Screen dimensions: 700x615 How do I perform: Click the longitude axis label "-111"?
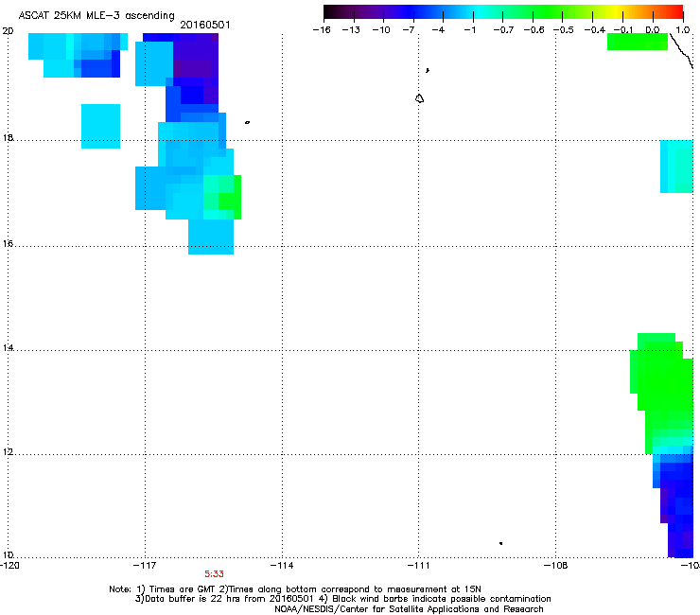[x=418, y=566]
